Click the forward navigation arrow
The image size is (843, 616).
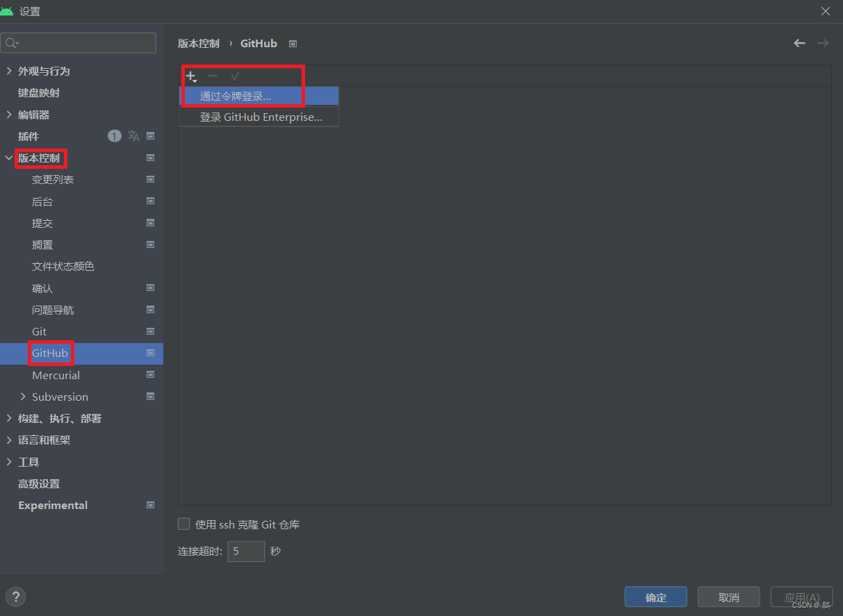click(823, 43)
